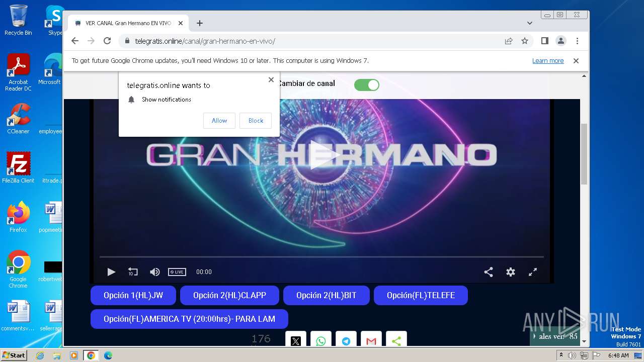Open a new tab

tap(200, 23)
